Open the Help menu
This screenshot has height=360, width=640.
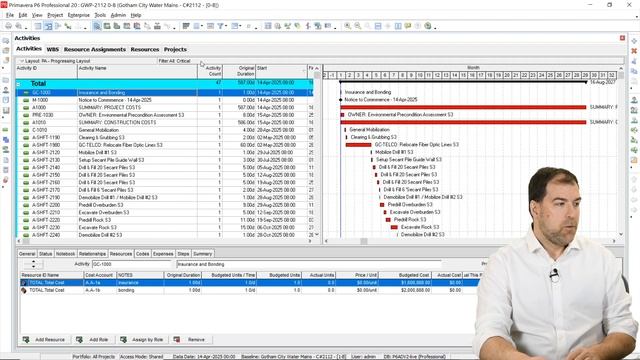[136, 15]
